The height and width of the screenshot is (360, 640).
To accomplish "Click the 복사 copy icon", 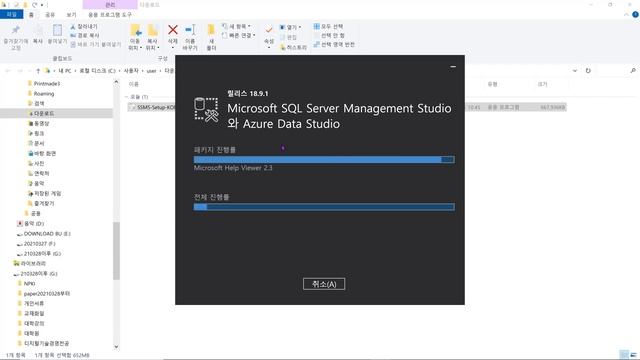I will (38, 30).
